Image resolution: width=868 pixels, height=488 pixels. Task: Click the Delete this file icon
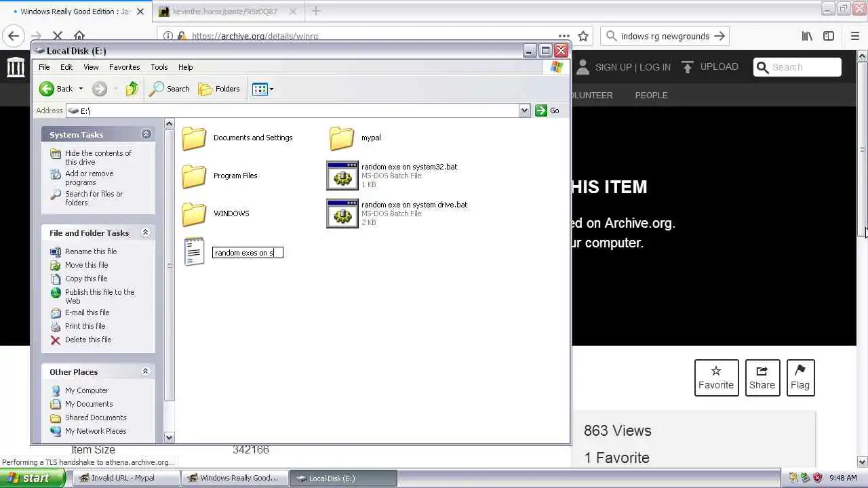pyautogui.click(x=56, y=340)
